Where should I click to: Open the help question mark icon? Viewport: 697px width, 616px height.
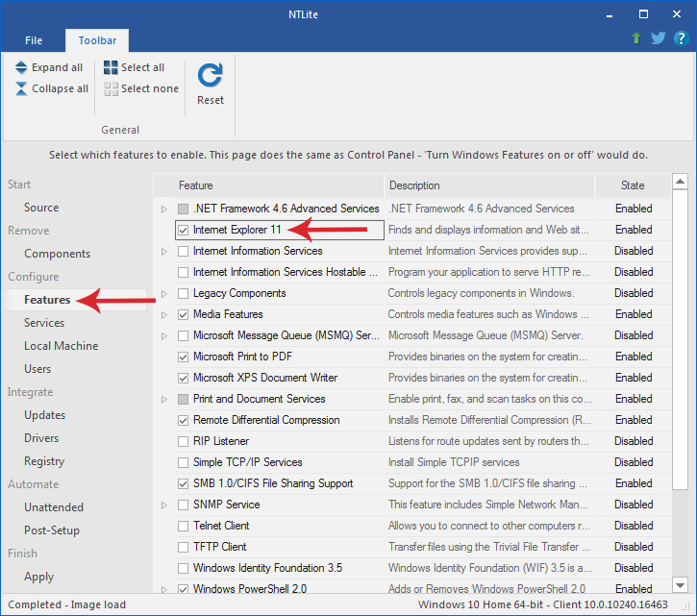[x=681, y=38]
